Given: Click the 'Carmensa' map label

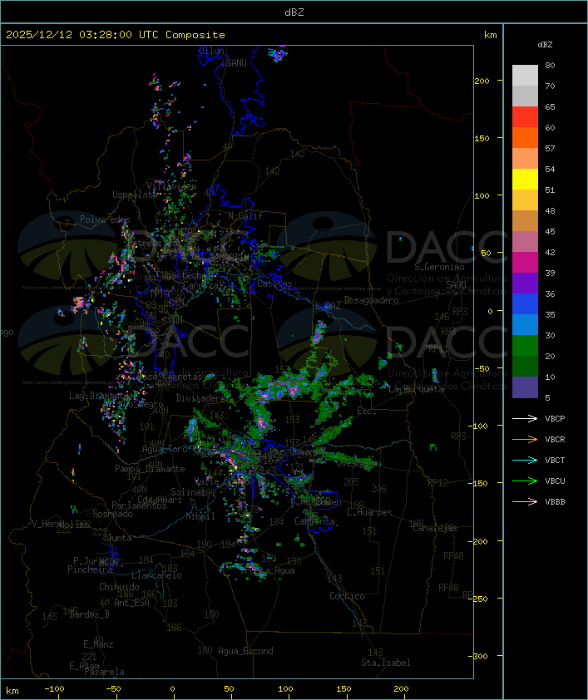Looking at the screenshot, I should click(x=314, y=521).
